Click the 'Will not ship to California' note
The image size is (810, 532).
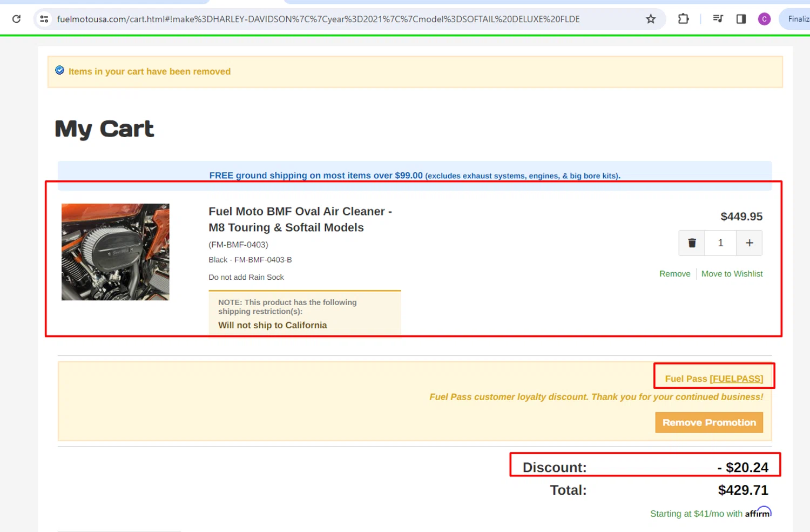273,325
